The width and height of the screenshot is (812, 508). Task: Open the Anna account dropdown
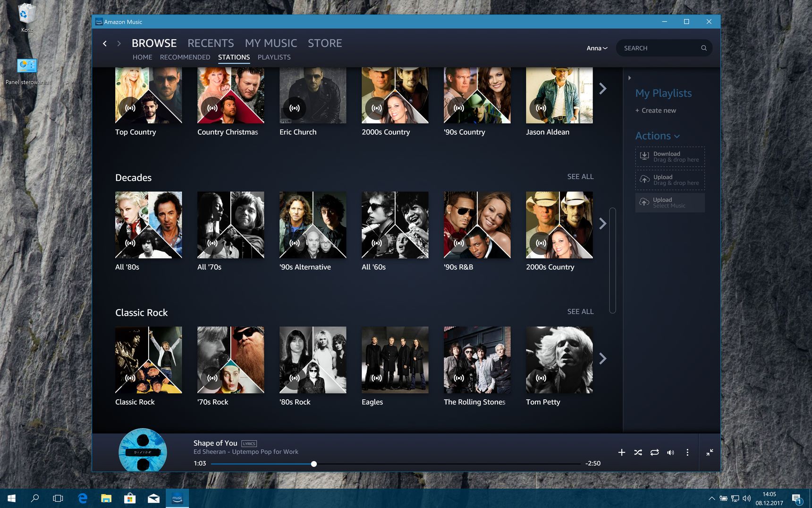[x=597, y=48]
